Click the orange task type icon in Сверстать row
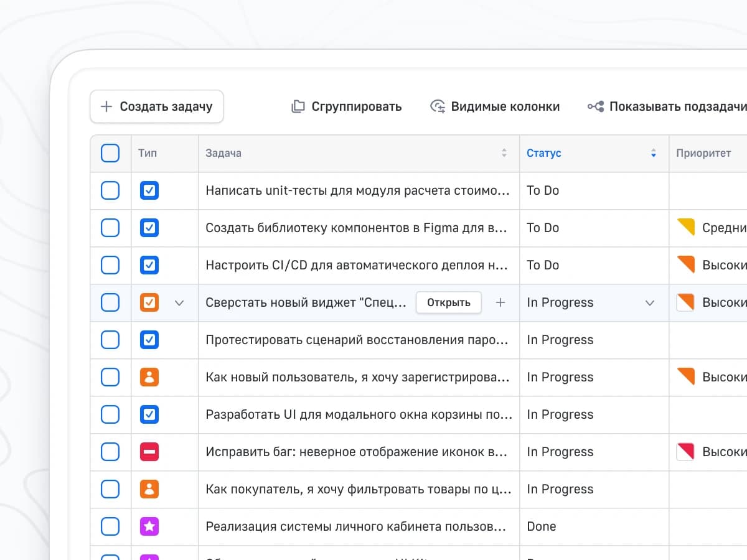 tap(149, 302)
